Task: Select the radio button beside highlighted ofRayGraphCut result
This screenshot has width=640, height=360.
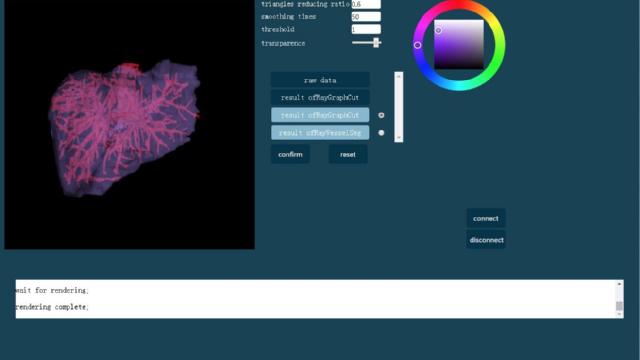Action: click(381, 115)
